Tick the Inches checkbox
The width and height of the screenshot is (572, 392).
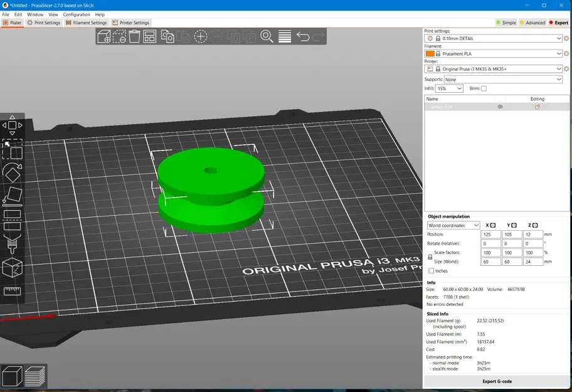[x=431, y=271]
